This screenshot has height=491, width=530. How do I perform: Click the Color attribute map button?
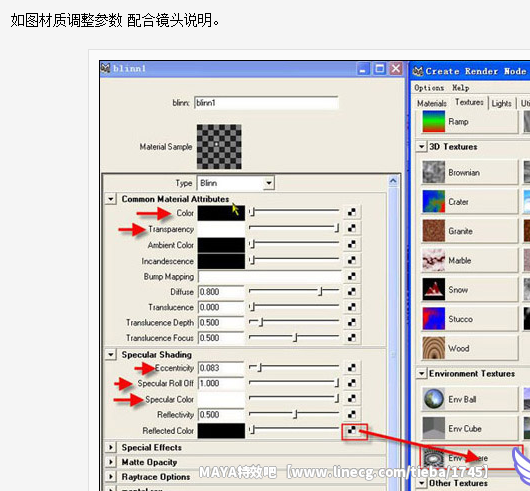tap(352, 212)
